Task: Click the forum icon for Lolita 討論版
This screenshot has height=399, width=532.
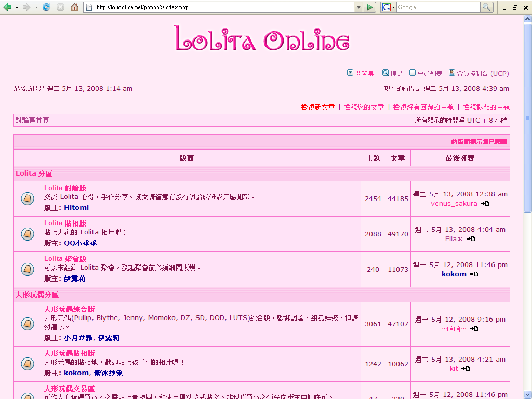Action: click(x=28, y=198)
